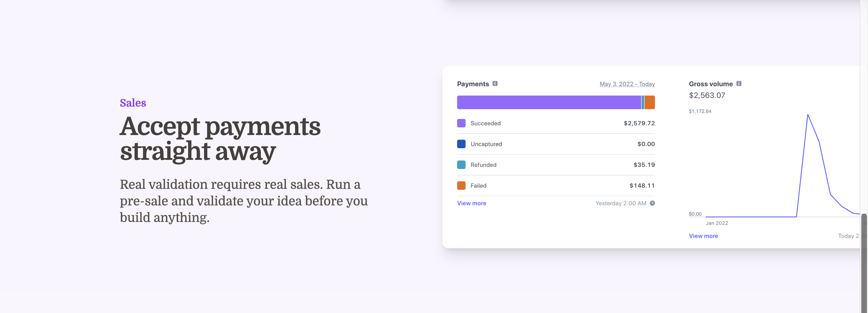Open View more under Payments
Image resolution: width=868 pixels, height=313 pixels.
pyautogui.click(x=471, y=203)
